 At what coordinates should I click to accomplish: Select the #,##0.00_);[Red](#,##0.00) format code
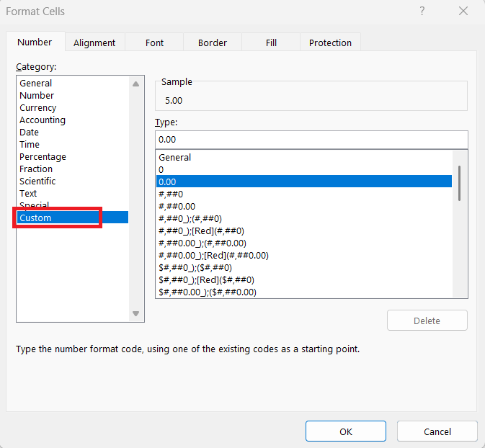pos(304,256)
